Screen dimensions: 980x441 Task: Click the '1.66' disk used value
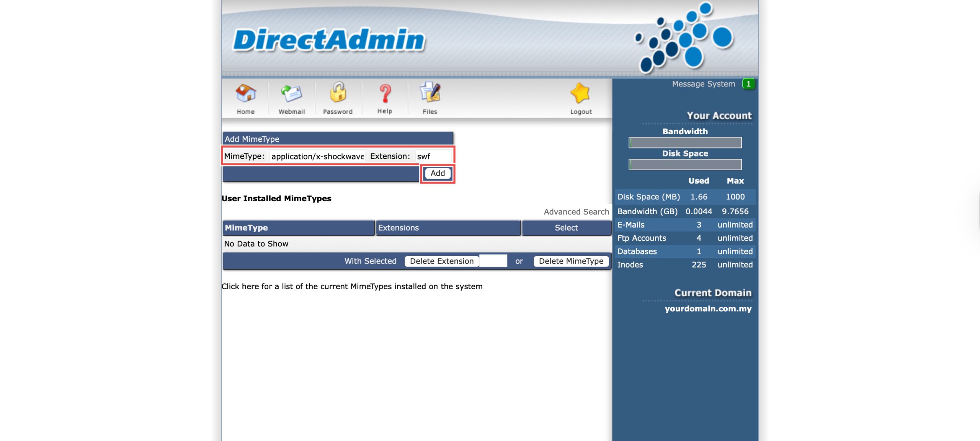tap(699, 197)
